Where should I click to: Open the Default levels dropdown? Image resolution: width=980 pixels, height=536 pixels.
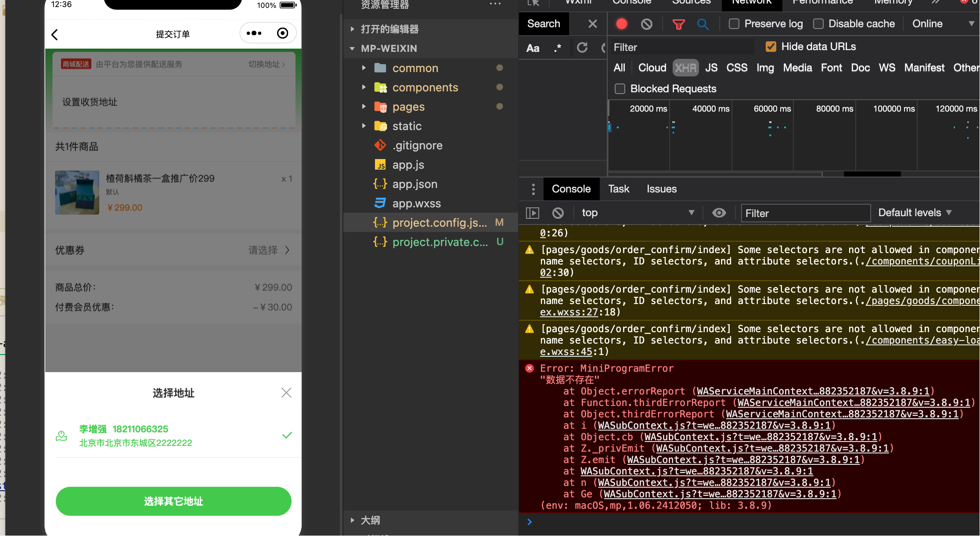tap(915, 213)
